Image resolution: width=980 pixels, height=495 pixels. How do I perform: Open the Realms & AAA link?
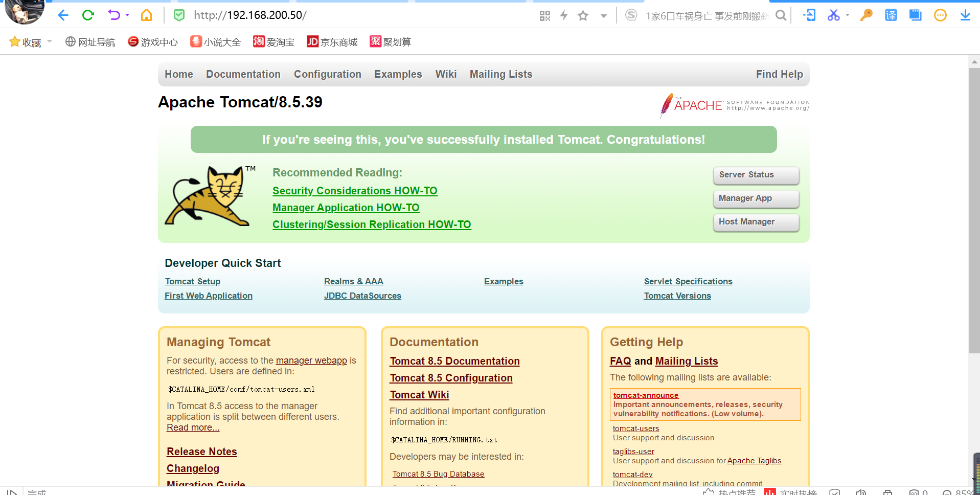click(x=354, y=281)
